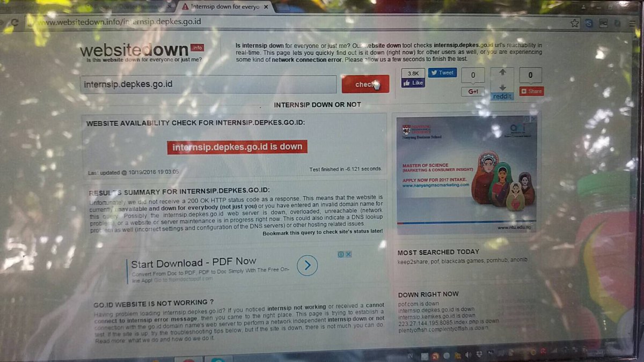Click the domain input field

[208, 84]
